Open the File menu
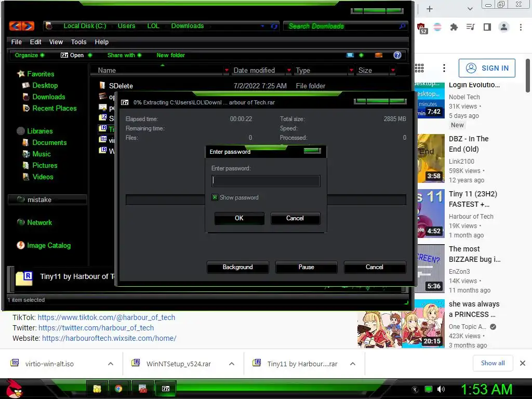This screenshot has height=399, width=532. (x=16, y=42)
